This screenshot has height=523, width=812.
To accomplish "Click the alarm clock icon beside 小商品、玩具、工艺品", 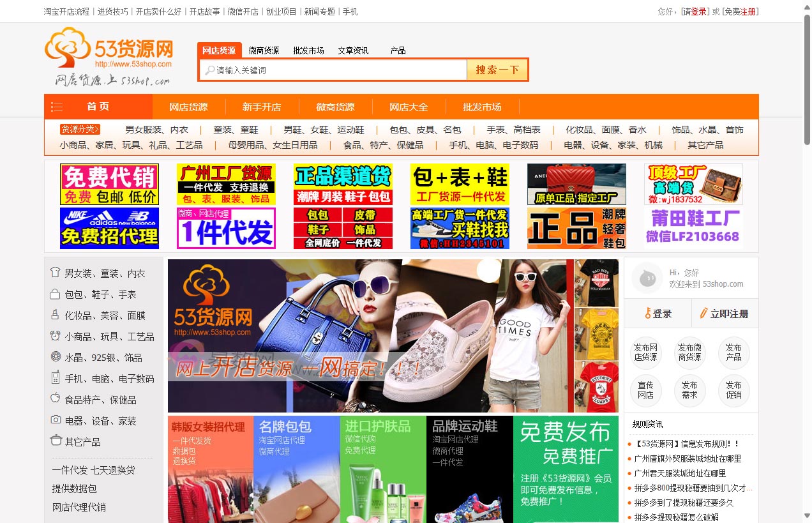I will 56,336.
